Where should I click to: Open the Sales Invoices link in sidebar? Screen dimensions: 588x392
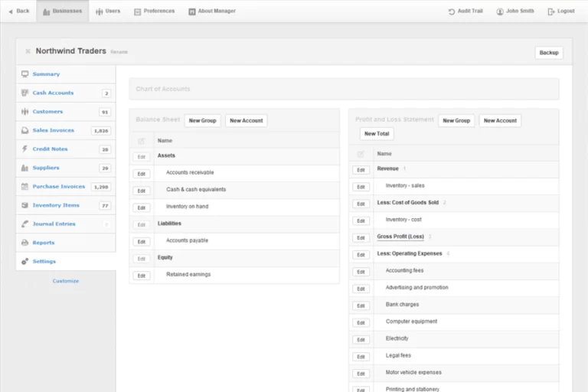(54, 130)
